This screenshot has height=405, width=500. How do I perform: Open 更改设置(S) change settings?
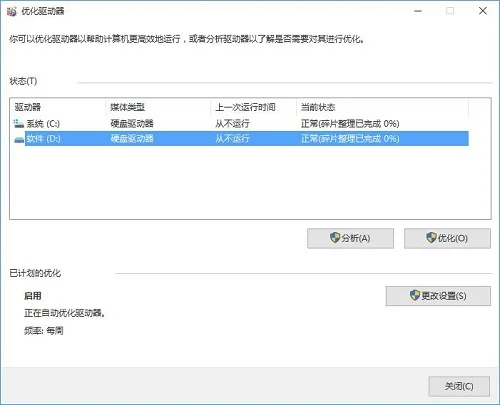click(x=438, y=296)
